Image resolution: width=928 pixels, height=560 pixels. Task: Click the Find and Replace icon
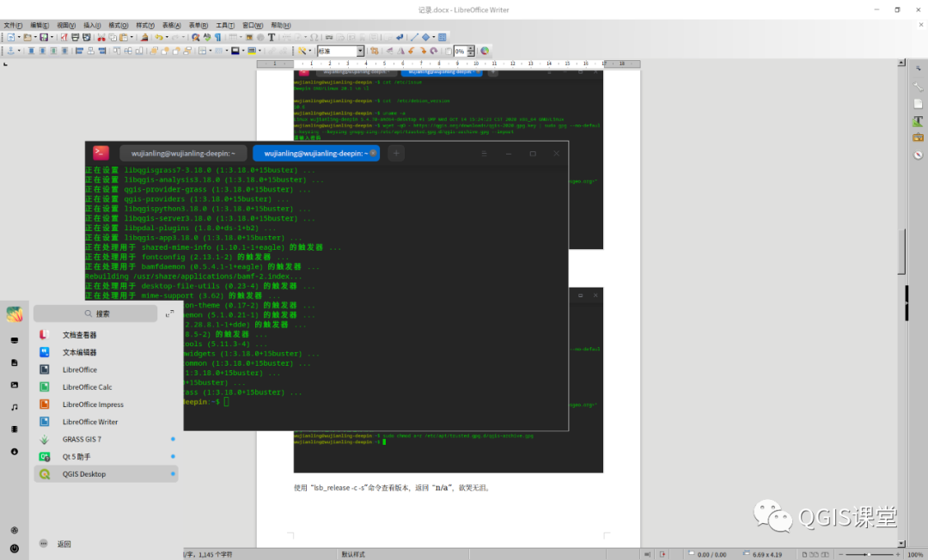tap(195, 37)
